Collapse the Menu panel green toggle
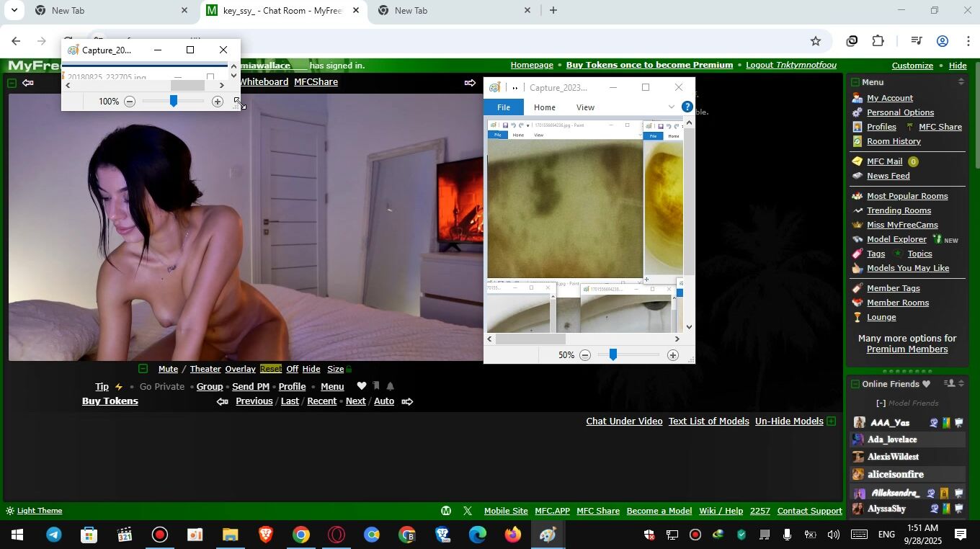This screenshot has width=980, height=549. click(x=855, y=82)
